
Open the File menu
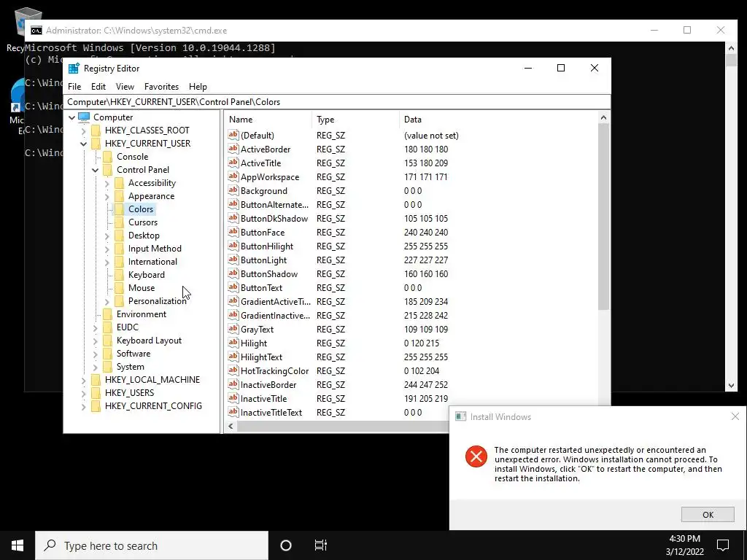tap(74, 87)
